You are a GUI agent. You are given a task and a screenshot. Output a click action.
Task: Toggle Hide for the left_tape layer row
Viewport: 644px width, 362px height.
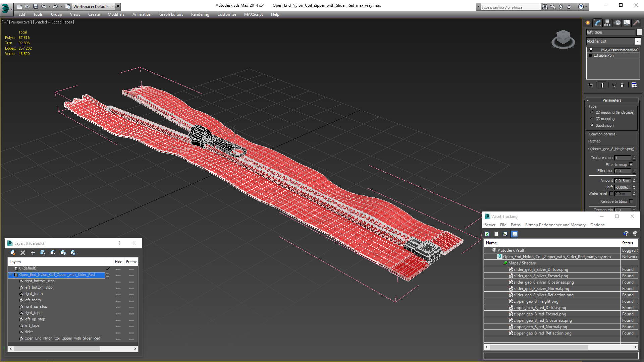pyautogui.click(x=118, y=326)
